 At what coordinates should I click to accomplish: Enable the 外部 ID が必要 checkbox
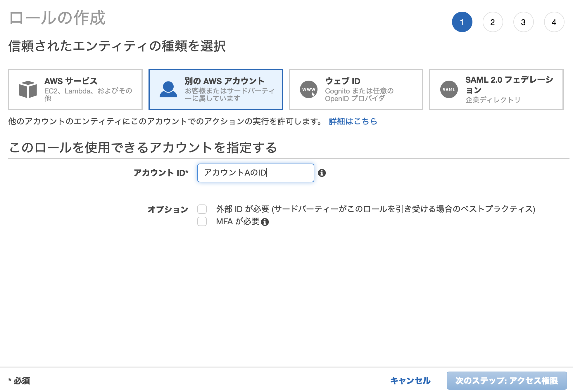[202, 209]
